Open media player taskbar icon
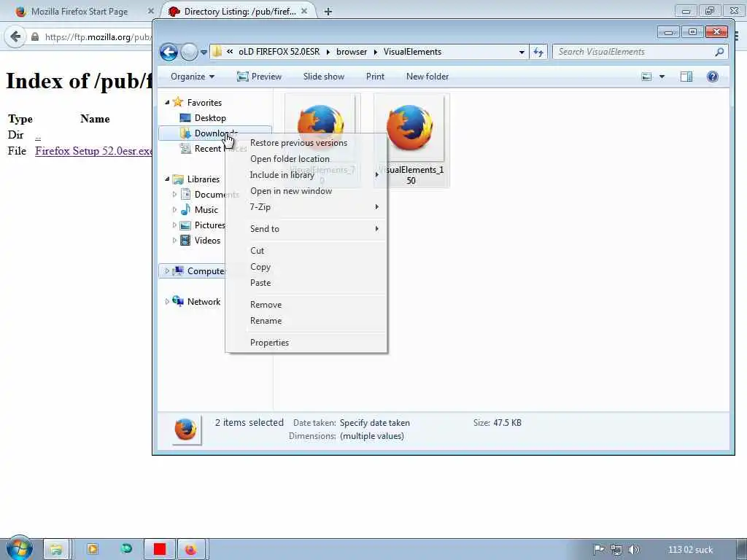The image size is (747, 560). [x=93, y=549]
